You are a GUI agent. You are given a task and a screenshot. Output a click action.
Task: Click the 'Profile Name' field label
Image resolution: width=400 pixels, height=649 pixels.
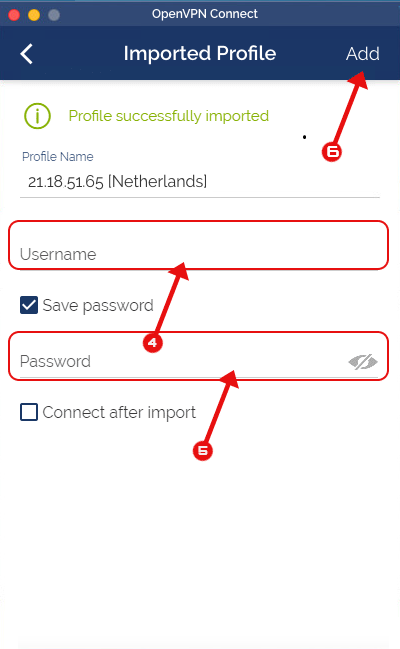pos(58,156)
